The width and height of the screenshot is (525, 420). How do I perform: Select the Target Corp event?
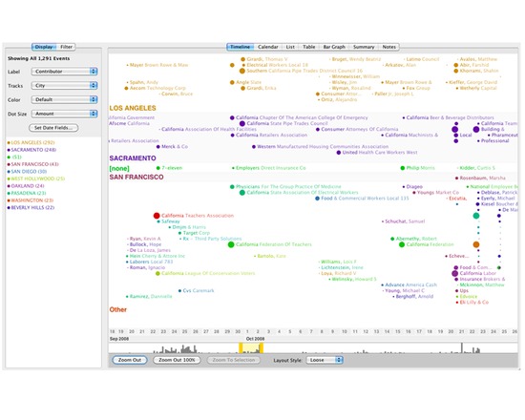(194, 233)
